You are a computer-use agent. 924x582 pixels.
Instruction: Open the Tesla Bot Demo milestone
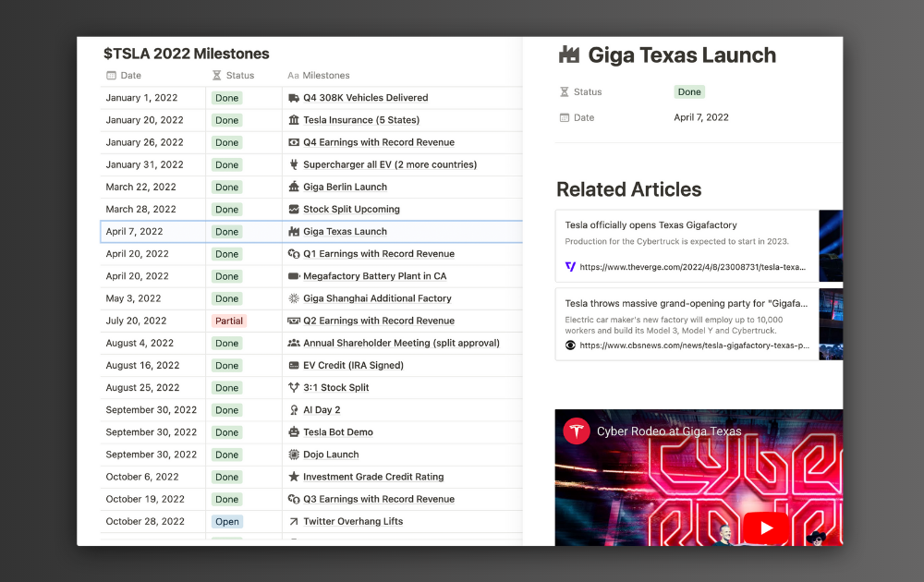point(337,432)
